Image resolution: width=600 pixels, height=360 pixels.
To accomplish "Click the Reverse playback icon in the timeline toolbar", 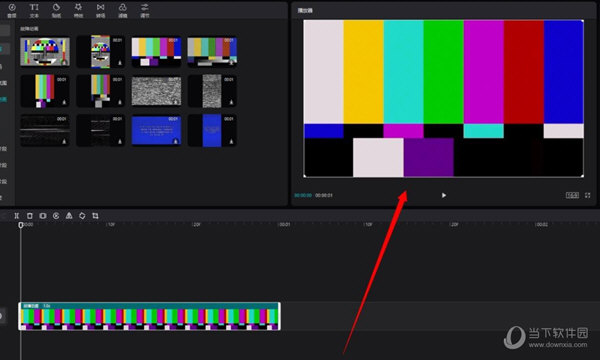I will pyautogui.click(x=56, y=216).
